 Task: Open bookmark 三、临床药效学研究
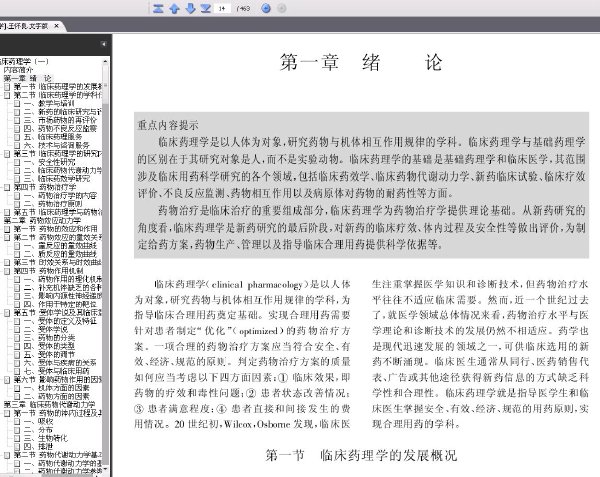tap(57, 179)
